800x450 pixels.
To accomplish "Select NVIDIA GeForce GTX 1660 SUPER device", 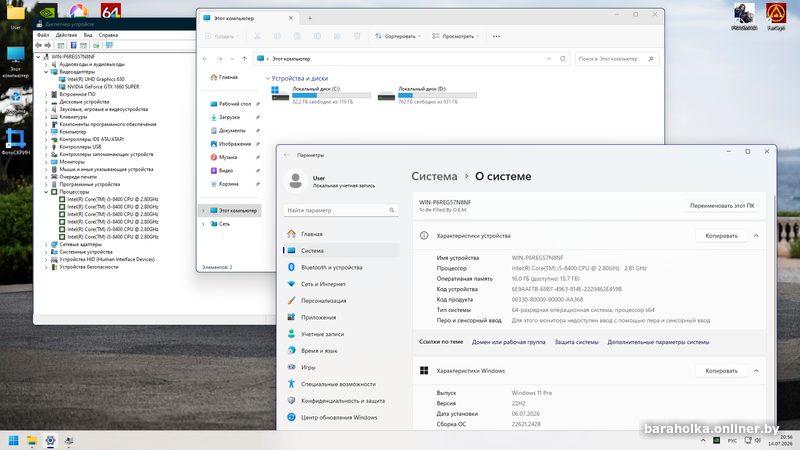I will point(103,87).
